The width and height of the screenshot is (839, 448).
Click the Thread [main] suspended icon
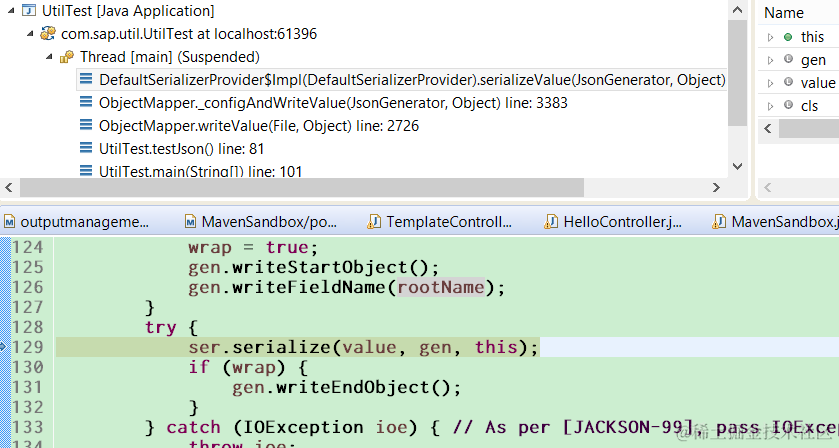point(67,57)
